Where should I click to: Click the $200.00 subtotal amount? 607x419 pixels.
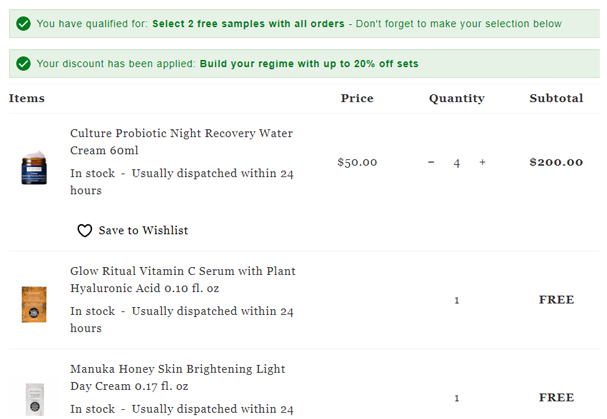[556, 162]
